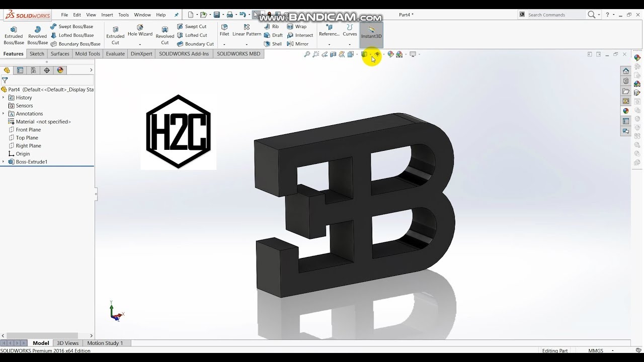644x362 pixels.
Task: Click the Undo icon
Action: [243, 15]
